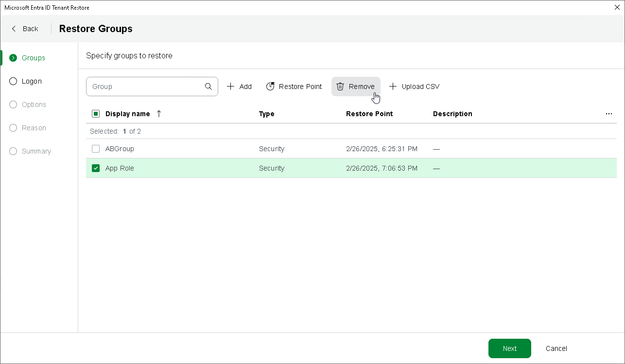
Task: Open the column options ellipsis menu
Action: pos(609,114)
